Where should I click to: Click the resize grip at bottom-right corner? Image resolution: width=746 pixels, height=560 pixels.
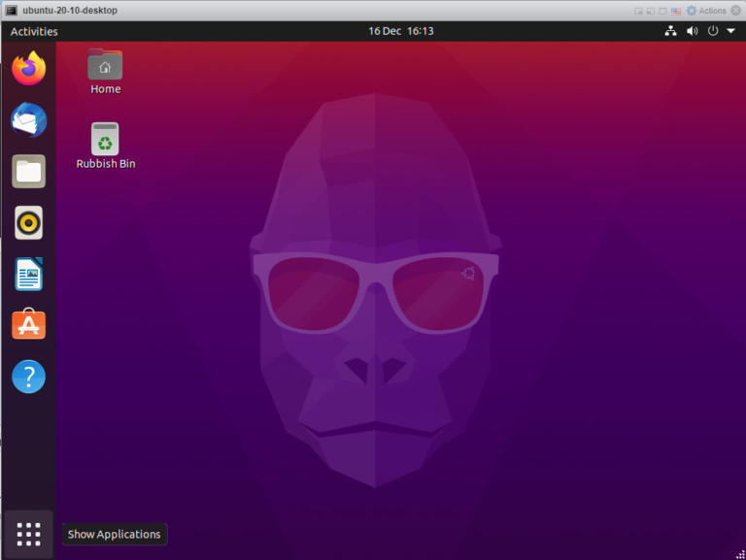pos(740,554)
